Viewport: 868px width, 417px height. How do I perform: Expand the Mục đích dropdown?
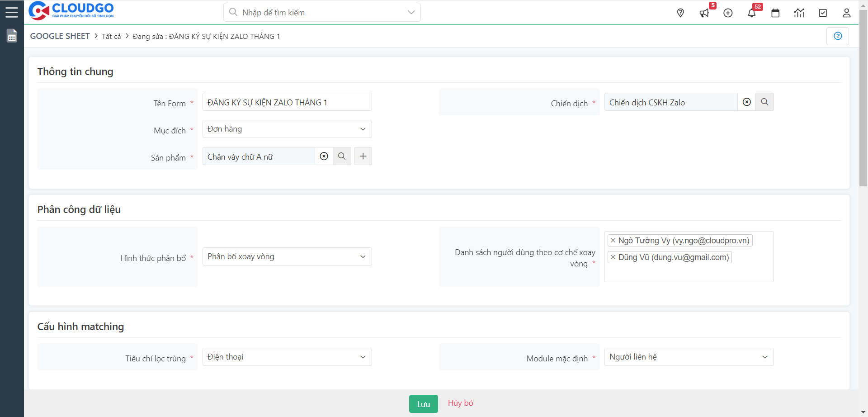click(x=287, y=129)
